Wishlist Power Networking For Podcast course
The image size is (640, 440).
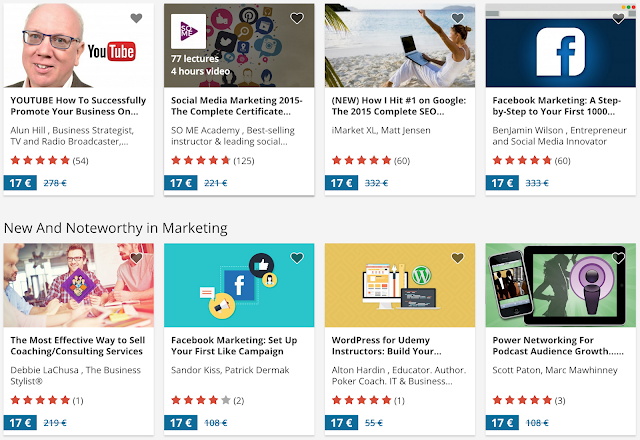[618, 258]
